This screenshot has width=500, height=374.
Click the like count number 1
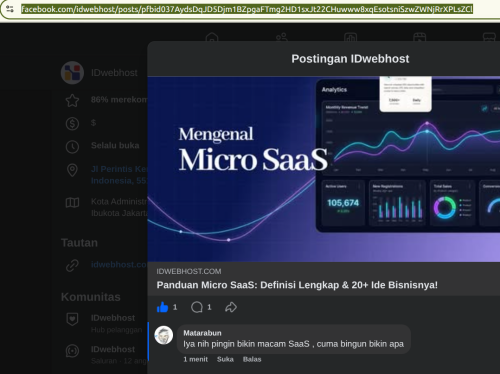click(175, 307)
